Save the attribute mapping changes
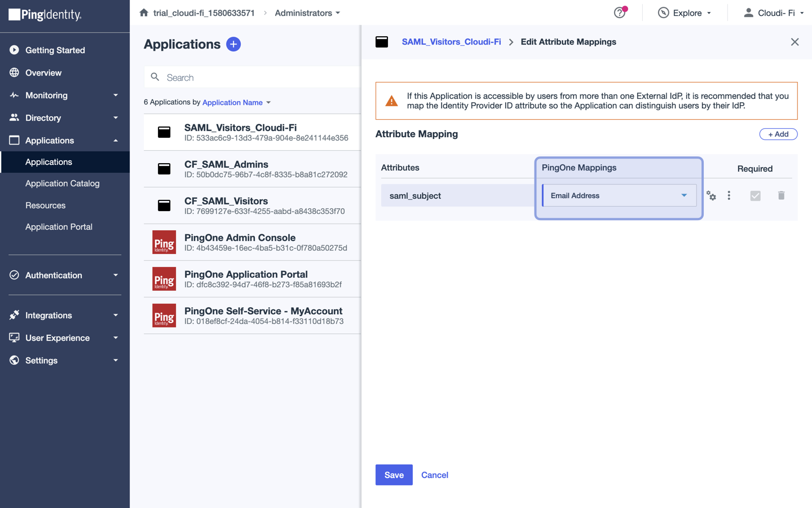Image resolution: width=812 pixels, height=508 pixels. (x=394, y=475)
